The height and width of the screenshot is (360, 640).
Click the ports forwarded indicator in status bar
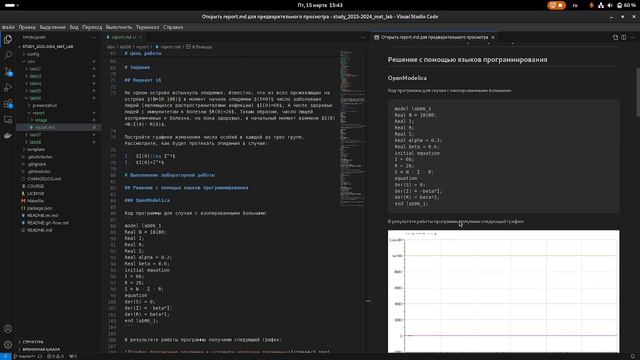point(73,356)
